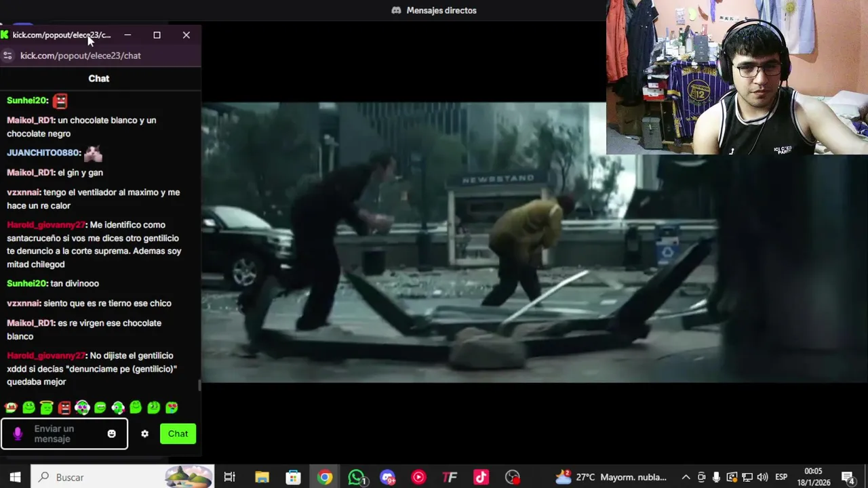Click username Sunhei20 on the 'tan divinooo' message
Screen dimensions: 868x488
pyautogui.click(x=26, y=283)
